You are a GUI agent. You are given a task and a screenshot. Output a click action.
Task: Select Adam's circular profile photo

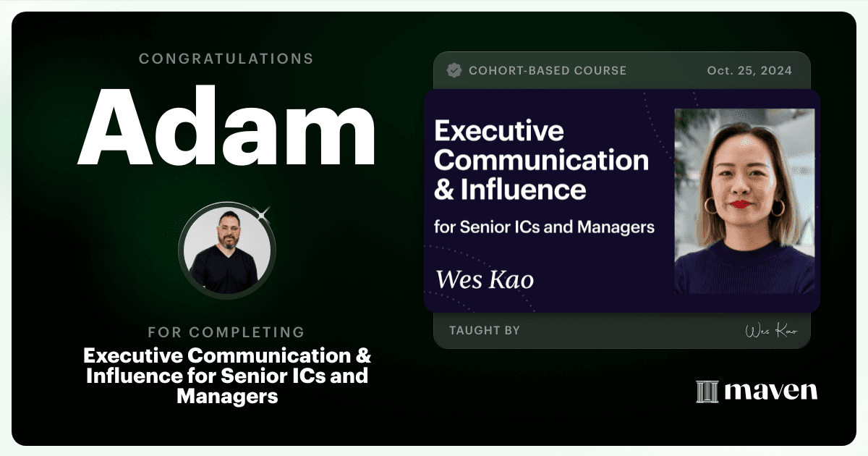[227, 250]
